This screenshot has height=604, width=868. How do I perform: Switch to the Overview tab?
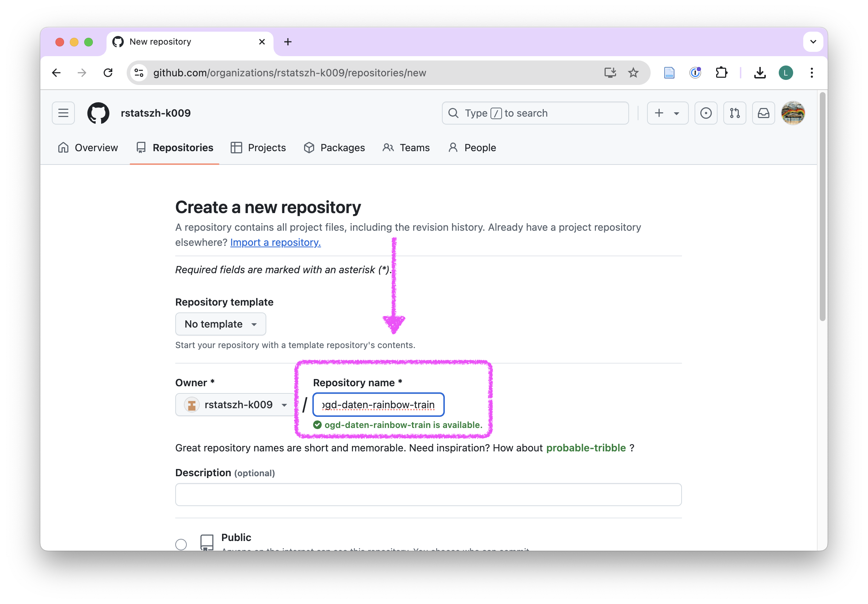click(88, 148)
